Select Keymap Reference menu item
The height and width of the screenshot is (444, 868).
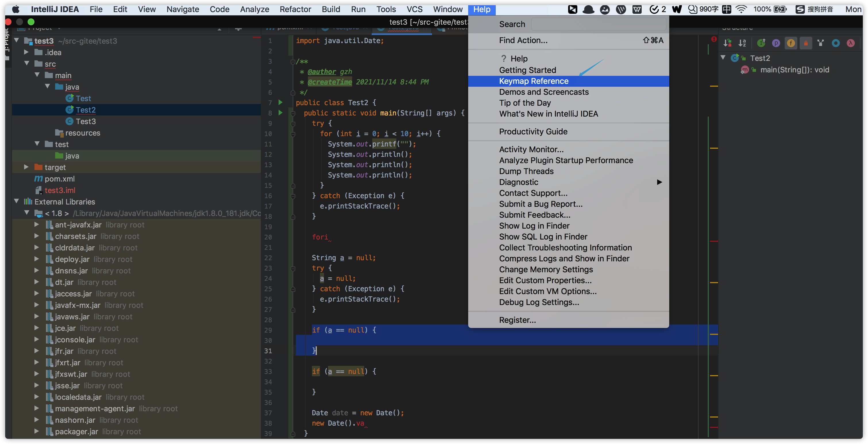(533, 81)
